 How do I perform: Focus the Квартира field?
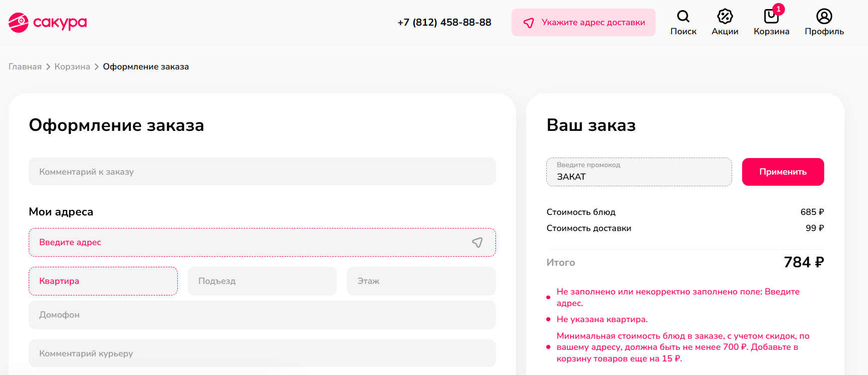[103, 281]
